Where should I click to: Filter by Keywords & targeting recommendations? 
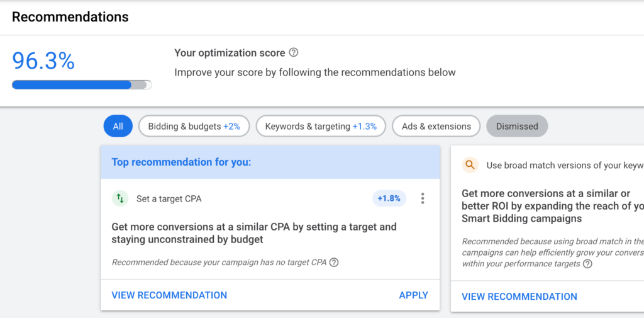pyautogui.click(x=321, y=126)
